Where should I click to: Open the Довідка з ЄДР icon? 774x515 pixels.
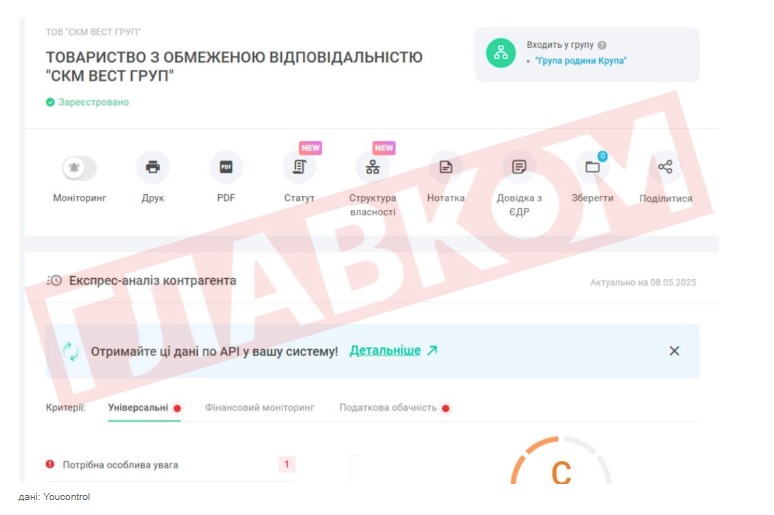[x=519, y=167]
